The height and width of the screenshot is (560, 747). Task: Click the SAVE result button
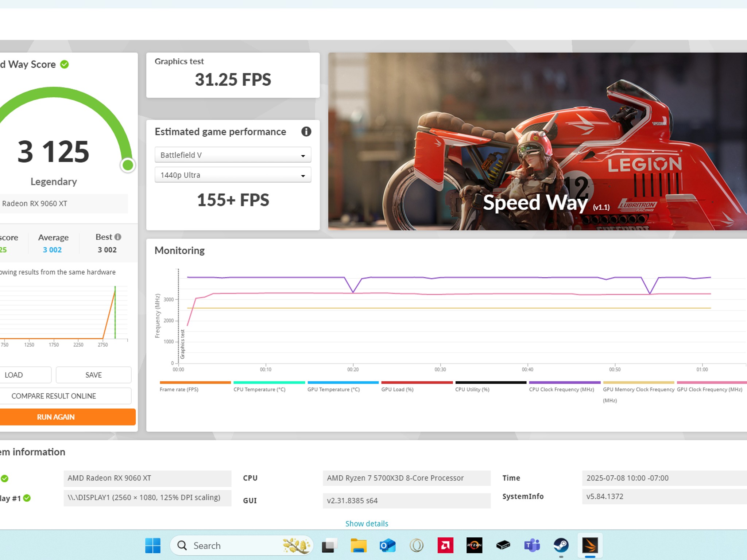click(93, 375)
